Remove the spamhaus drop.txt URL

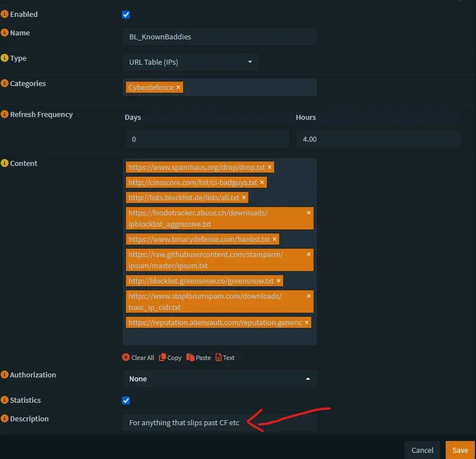[x=270, y=167]
